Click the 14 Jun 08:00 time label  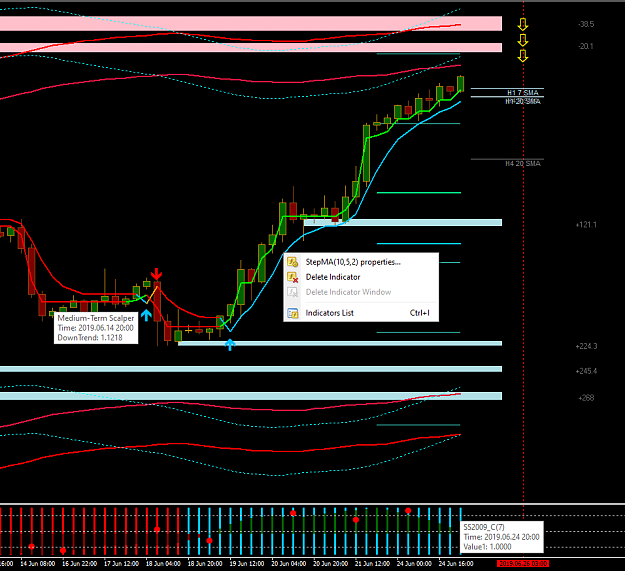[x=37, y=563]
